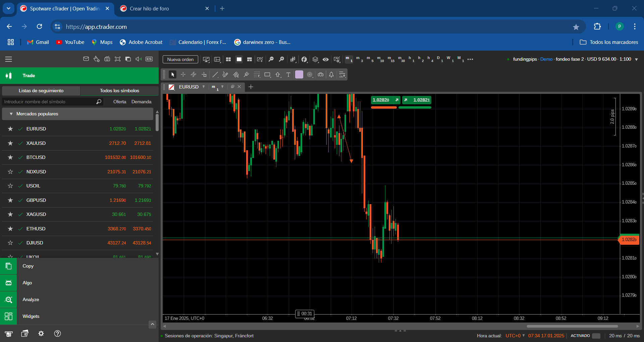Select the m15 timeframe
644x342 pixels.
pyautogui.click(x=391, y=59)
